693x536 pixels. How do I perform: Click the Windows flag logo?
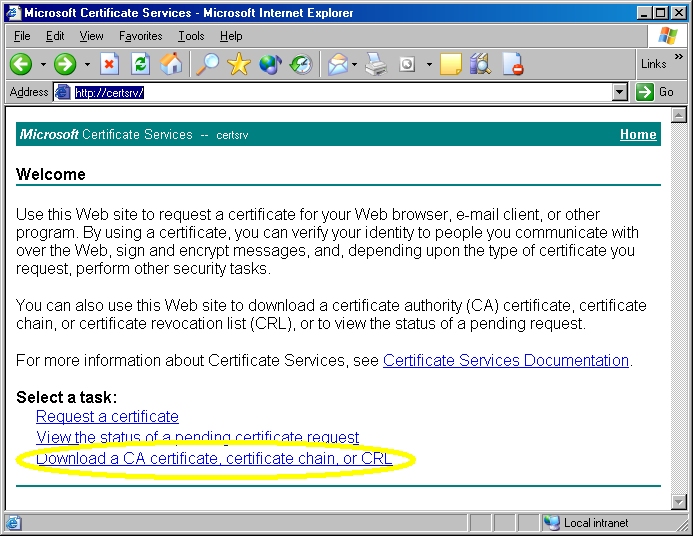[667, 36]
